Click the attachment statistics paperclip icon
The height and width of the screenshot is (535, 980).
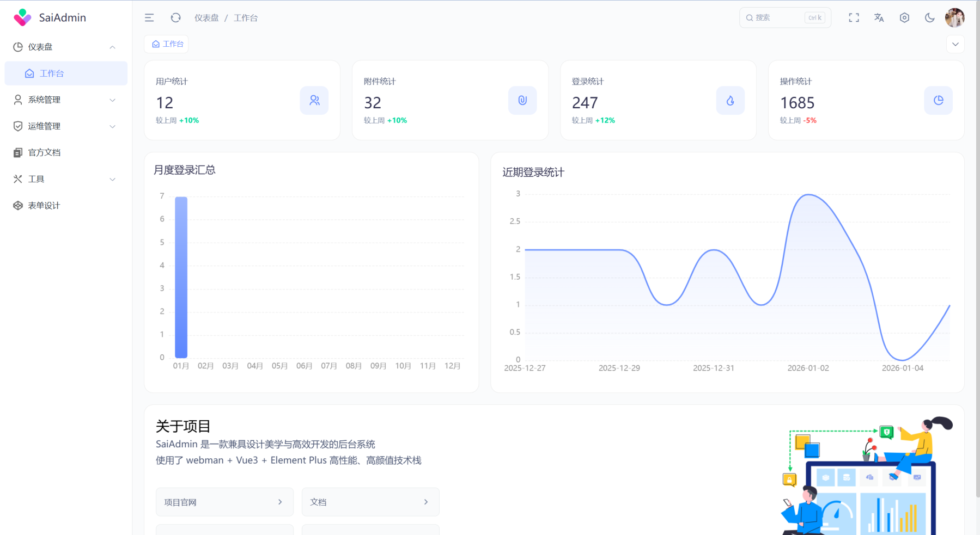point(522,101)
